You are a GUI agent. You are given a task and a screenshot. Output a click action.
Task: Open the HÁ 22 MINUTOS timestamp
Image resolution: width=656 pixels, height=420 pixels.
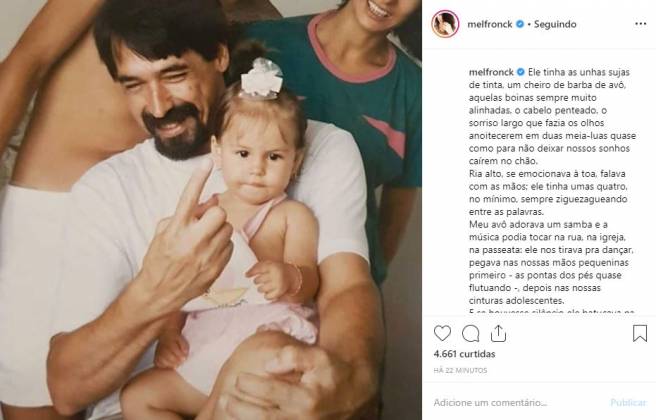460,370
